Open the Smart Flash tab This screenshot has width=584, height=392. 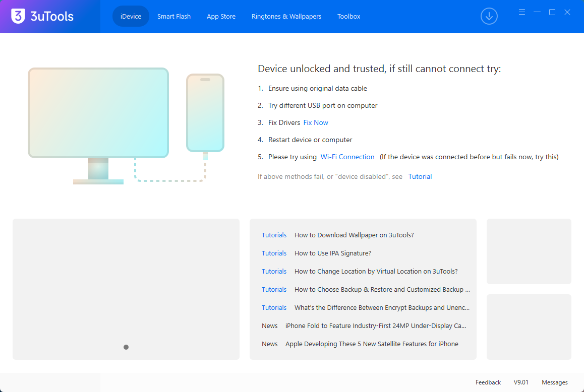click(x=174, y=17)
